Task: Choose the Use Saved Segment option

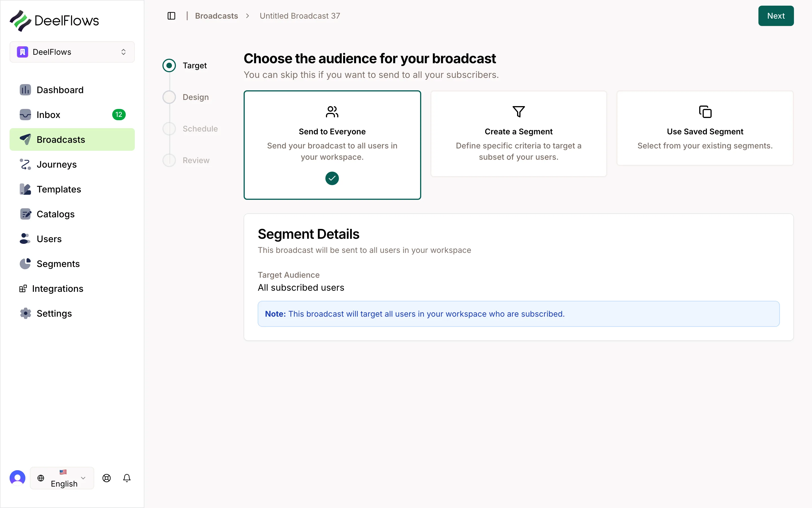Action: [x=705, y=128]
